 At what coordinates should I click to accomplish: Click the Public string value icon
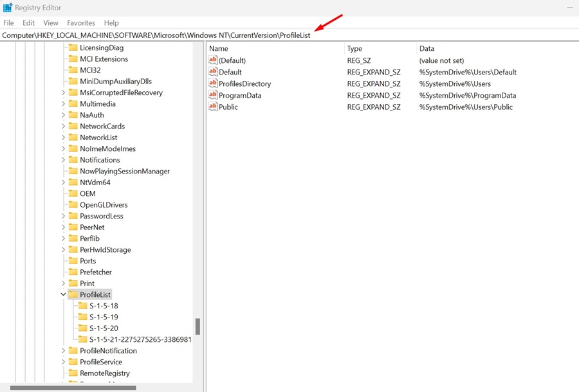click(x=213, y=107)
